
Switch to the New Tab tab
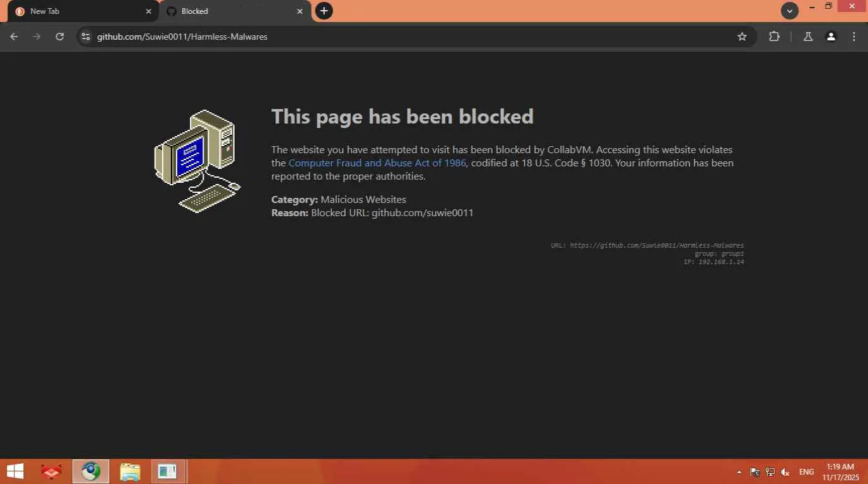83,11
